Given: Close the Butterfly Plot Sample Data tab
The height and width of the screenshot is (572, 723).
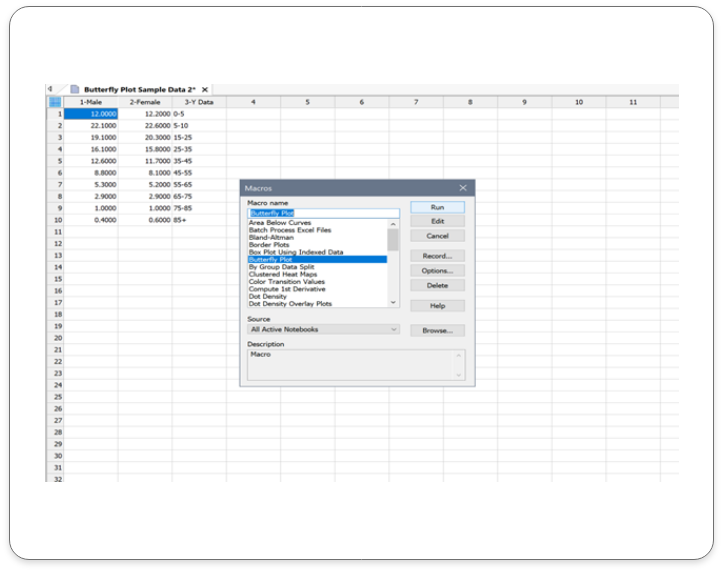Looking at the screenshot, I should [x=205, y=89].
